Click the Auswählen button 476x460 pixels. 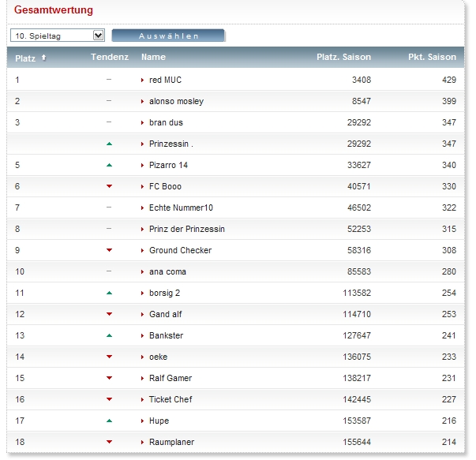point(168,36)
